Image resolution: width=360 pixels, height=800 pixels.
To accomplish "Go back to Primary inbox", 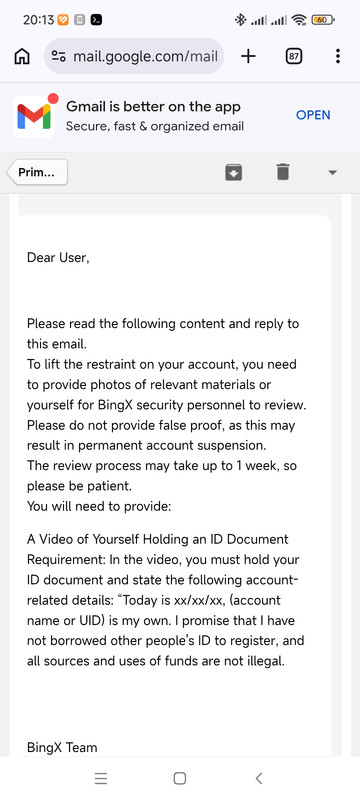I will click(x=37, y=172).
